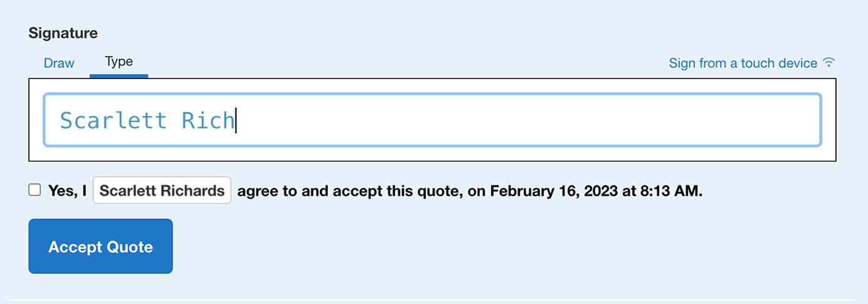Tick the agreement checkbox before Yes, I

[x=34, y=190]
